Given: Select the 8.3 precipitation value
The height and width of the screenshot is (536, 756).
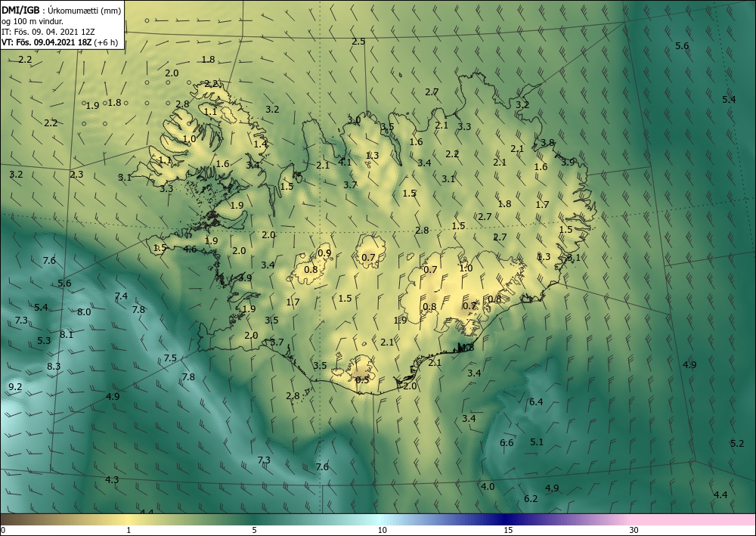Looking at the screenshot, I should click(54, 366).
